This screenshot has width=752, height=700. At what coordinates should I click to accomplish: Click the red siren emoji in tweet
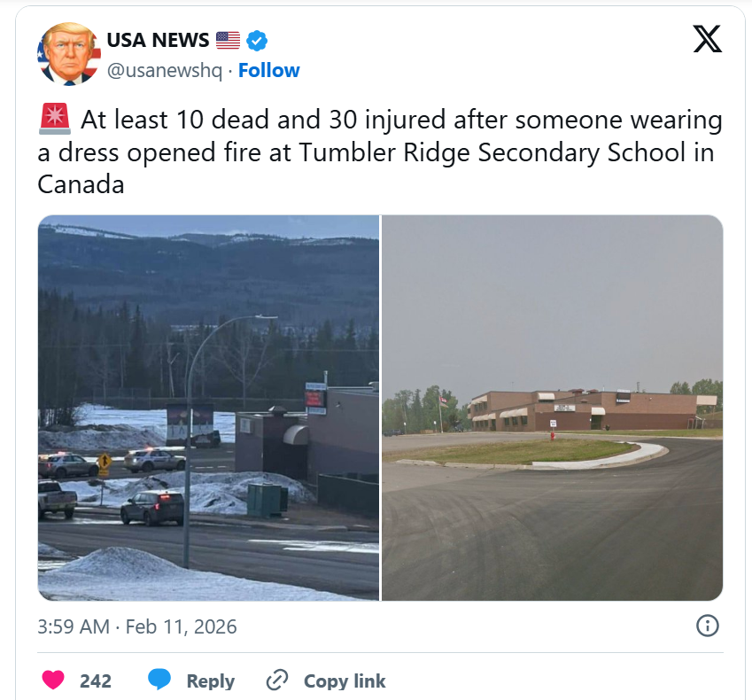pyautogui.click(x=55, y=119)
